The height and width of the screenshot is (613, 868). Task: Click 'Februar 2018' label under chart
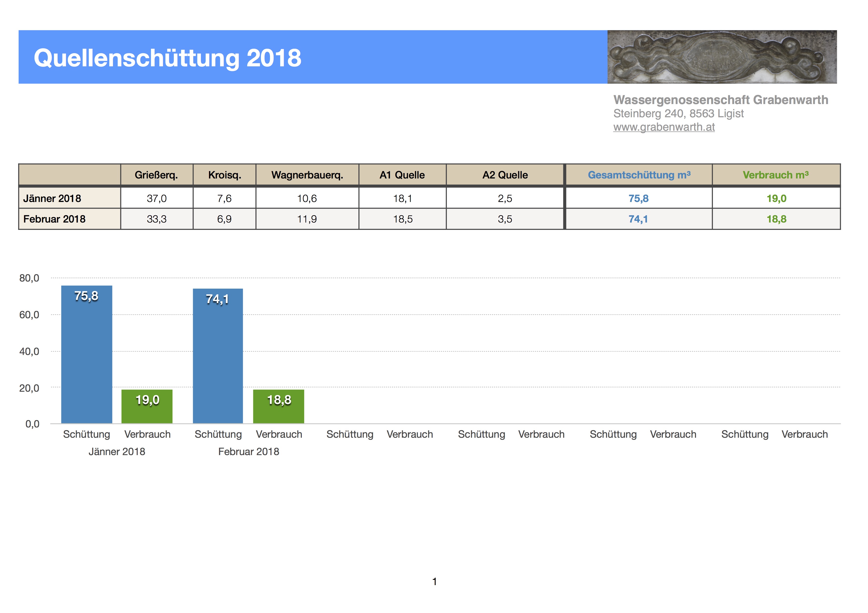[248, 451]
